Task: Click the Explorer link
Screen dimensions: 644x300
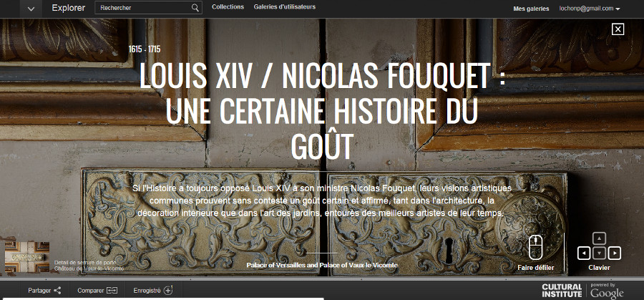Action: 69,8
